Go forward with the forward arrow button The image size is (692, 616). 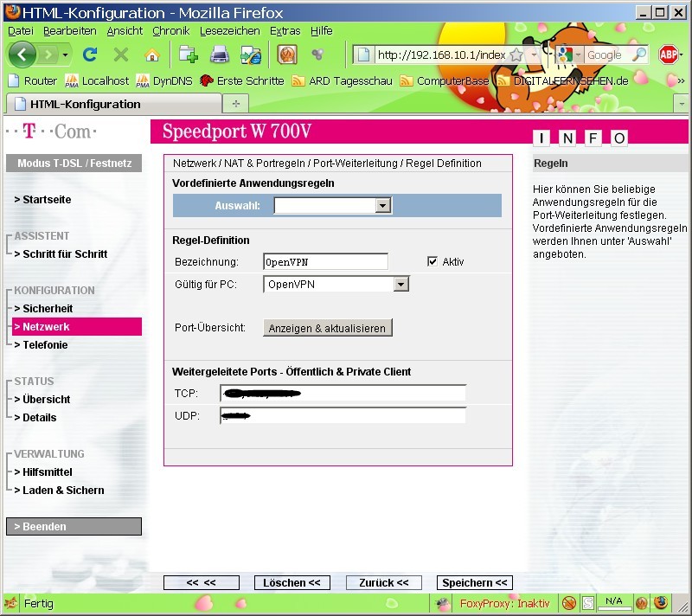click(48, 55)
